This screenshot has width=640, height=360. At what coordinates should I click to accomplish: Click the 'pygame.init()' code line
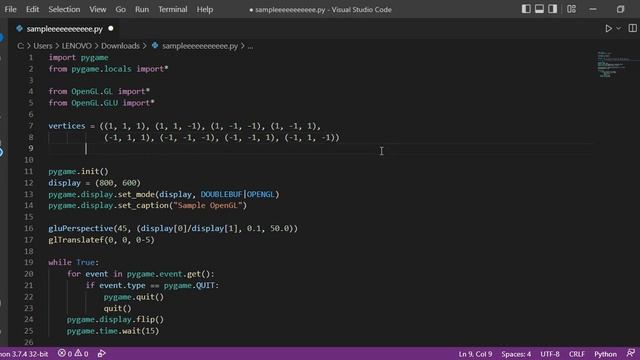point(78,171)
